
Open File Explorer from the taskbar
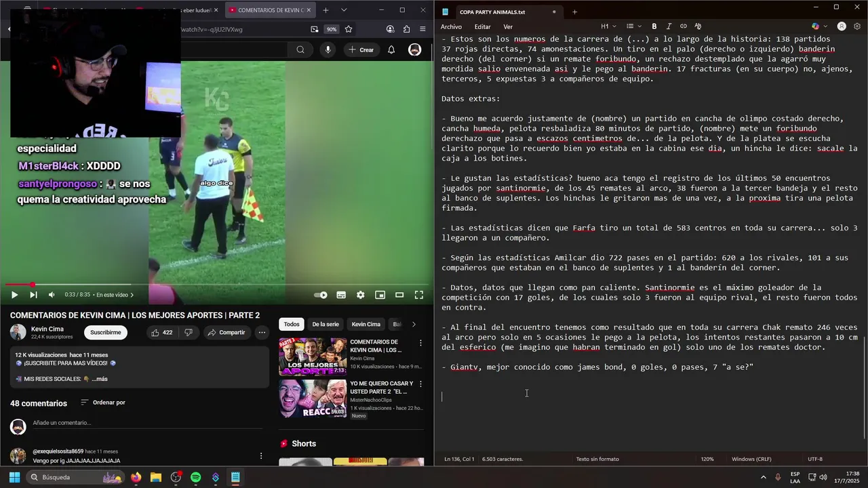155,477
